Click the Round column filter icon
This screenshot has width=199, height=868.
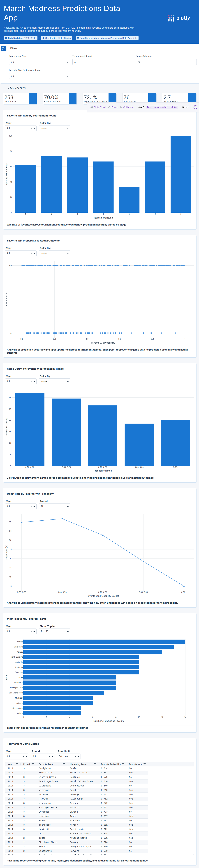coord(33,764)
